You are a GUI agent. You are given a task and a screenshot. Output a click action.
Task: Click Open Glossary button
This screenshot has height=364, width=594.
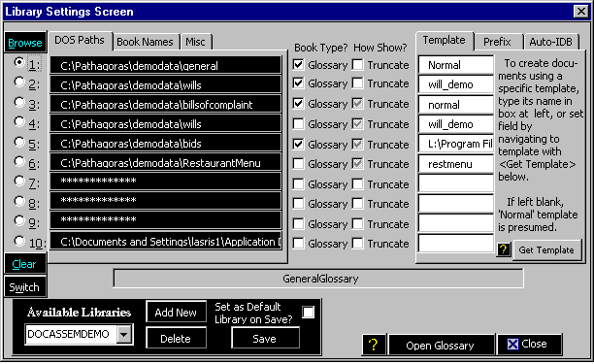point(441,345)
